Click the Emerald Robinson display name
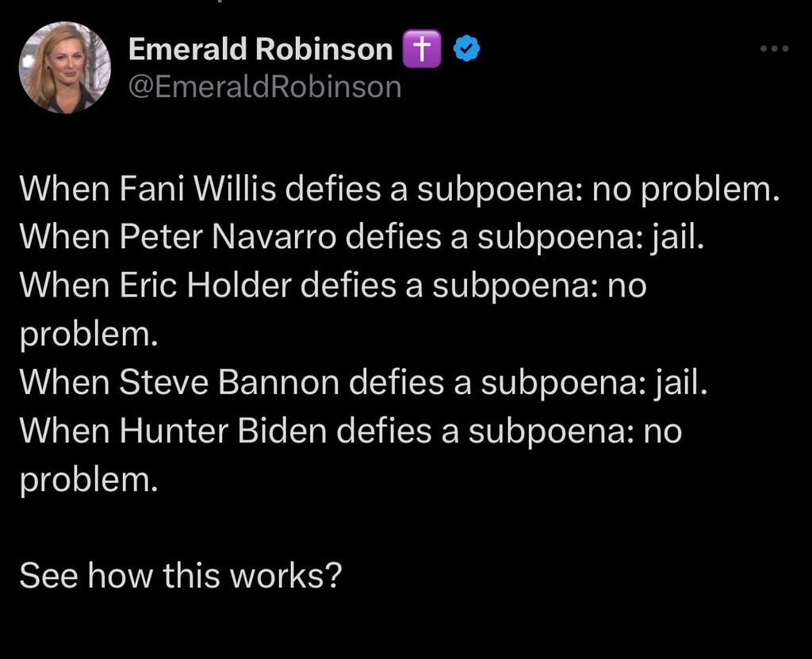Image resolution: width=812 pixels, height=659 pixels. click(x=260, y=50)
